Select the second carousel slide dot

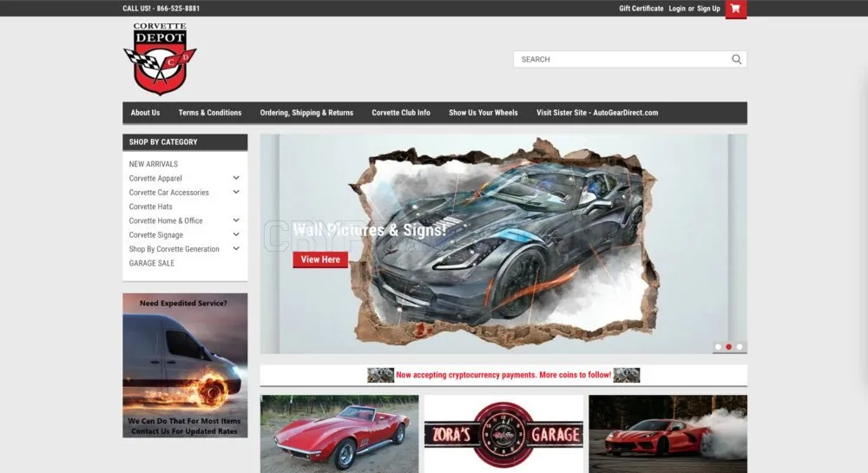pos(728,347)
